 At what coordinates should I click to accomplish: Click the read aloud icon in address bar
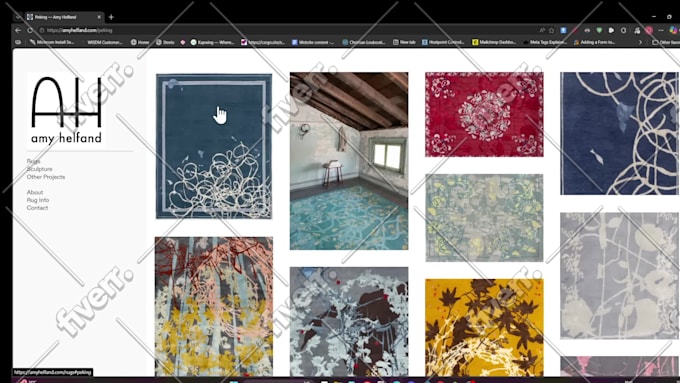542,30
